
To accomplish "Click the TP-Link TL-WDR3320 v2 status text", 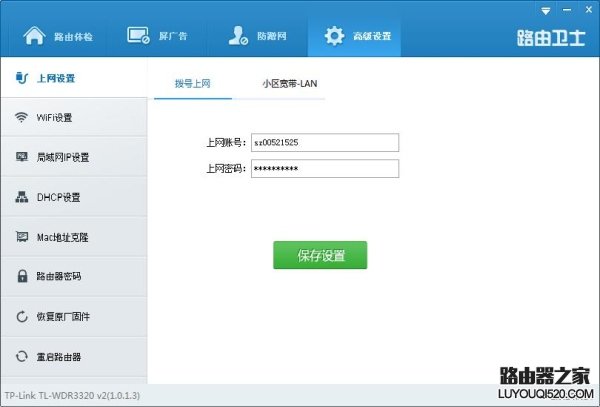I will 72,395.
